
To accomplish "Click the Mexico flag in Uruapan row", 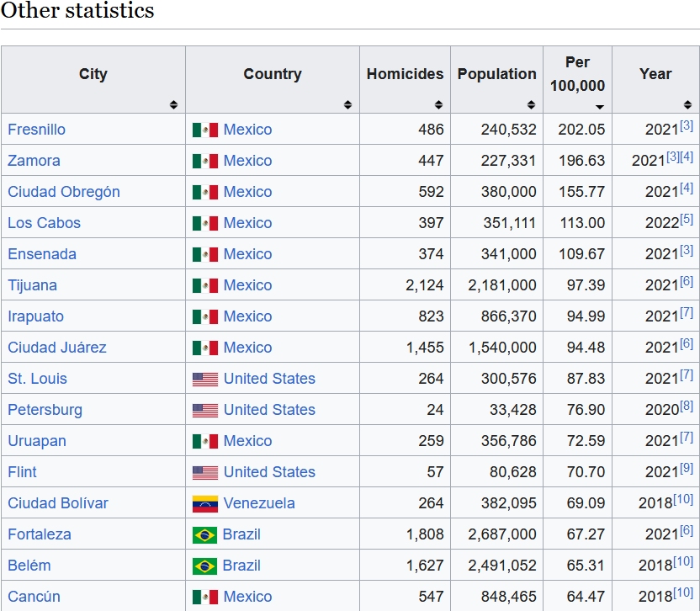I will (205, 442).
